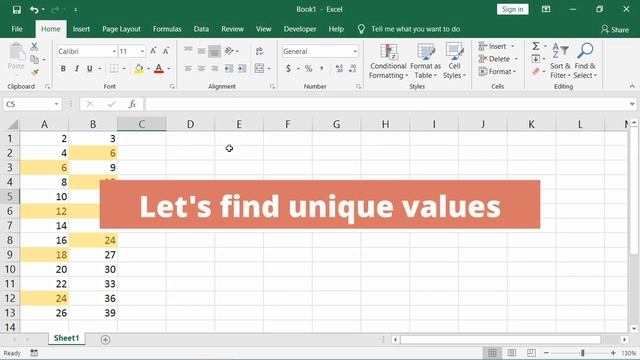Open Find & Select menu
The width and height of the screenshot is (640, 360).
[x=585, y=61]
